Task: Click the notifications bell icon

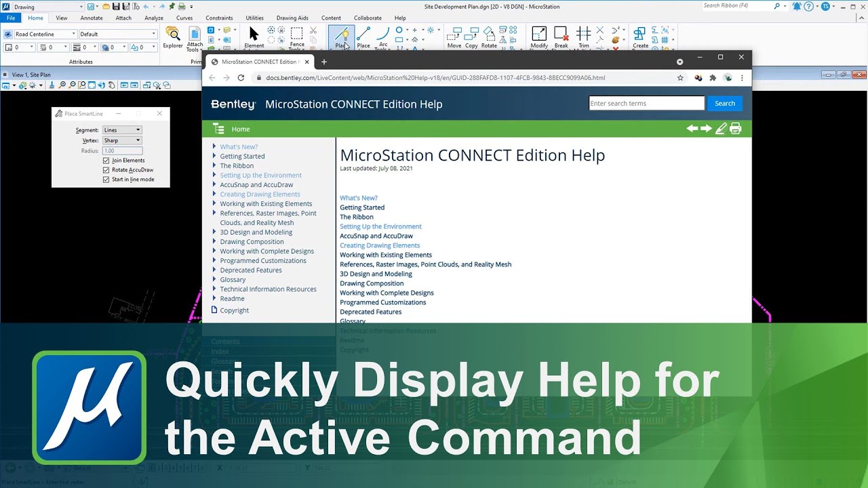Action: coord(796,6)
